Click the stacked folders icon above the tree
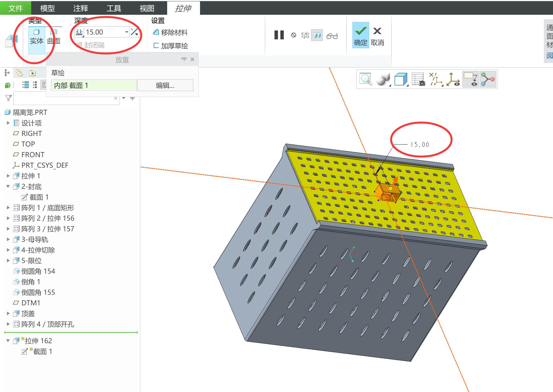Image resolution: width=553 pixels, height=392 pixels. point(19,73)
